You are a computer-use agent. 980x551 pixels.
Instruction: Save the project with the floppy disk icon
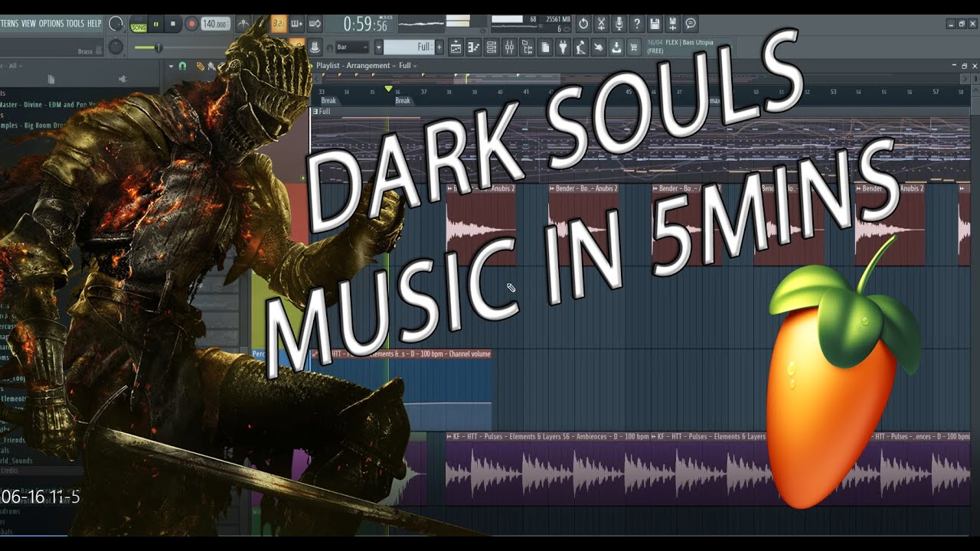coord(655,24)
